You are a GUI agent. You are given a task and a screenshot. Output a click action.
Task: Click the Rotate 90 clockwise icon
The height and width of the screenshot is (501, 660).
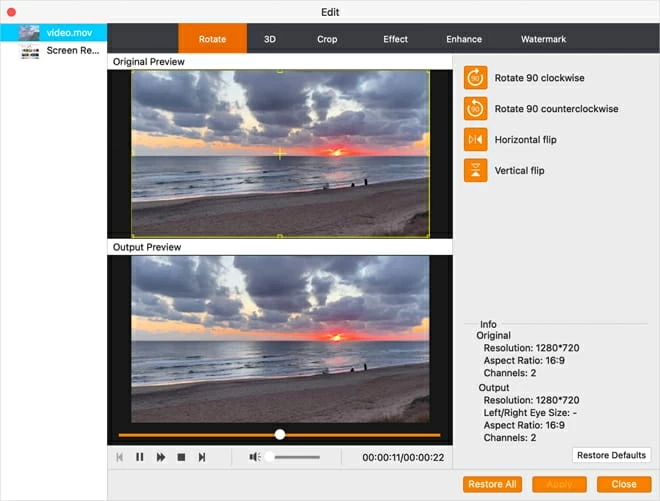pos(476,78)
